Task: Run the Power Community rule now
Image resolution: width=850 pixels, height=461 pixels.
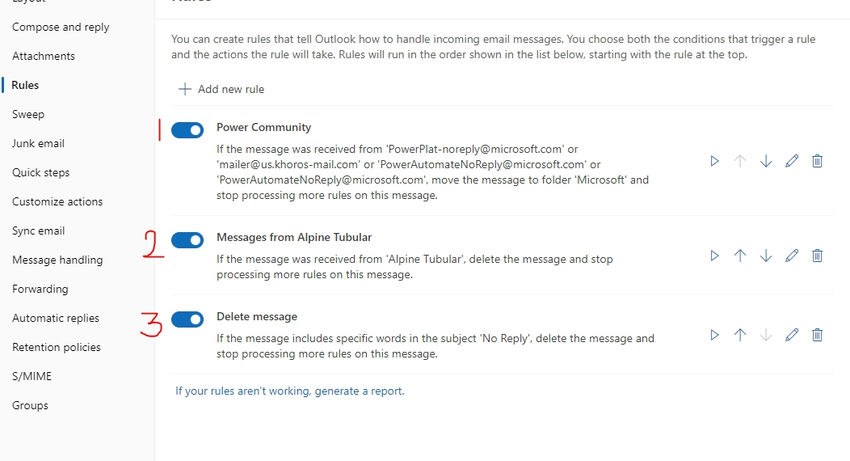Action: pos(714,161)
